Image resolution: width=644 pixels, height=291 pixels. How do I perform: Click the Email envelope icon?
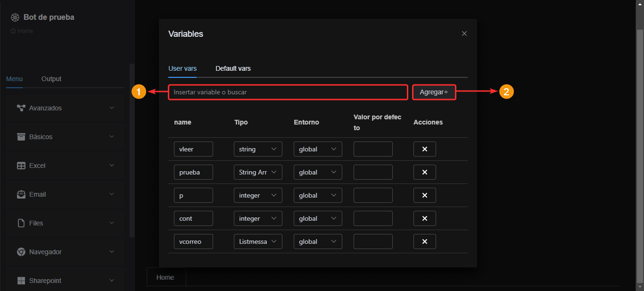pyautogui.click(x=21, y=194)
